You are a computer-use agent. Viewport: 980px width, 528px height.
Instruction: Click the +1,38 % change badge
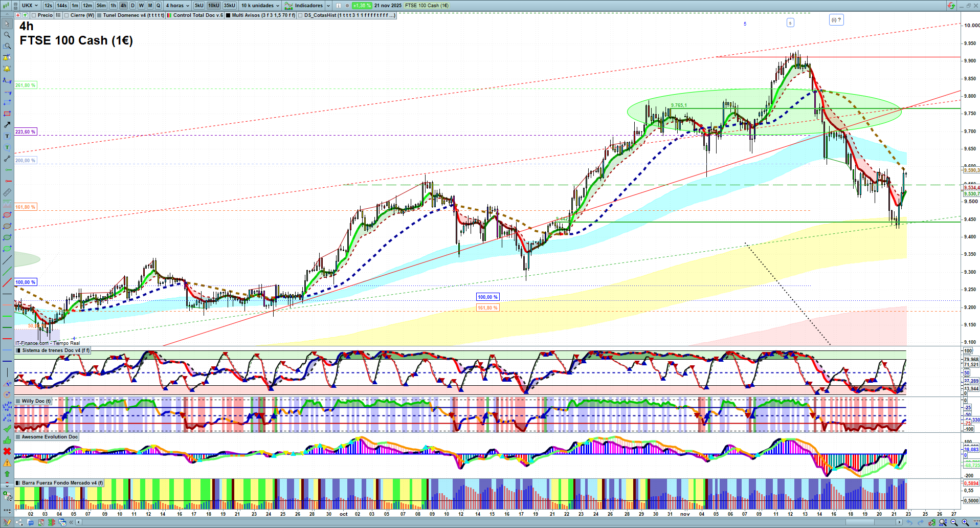(362, 6)
